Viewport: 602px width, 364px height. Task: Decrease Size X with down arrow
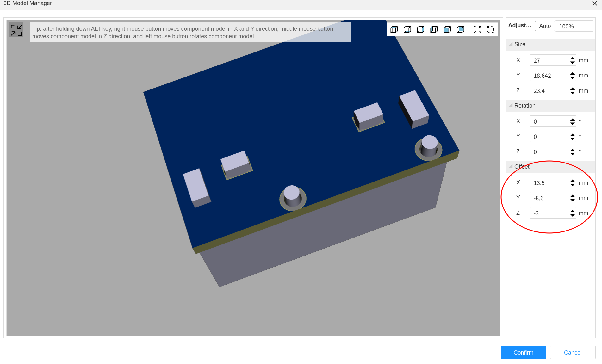573,63
